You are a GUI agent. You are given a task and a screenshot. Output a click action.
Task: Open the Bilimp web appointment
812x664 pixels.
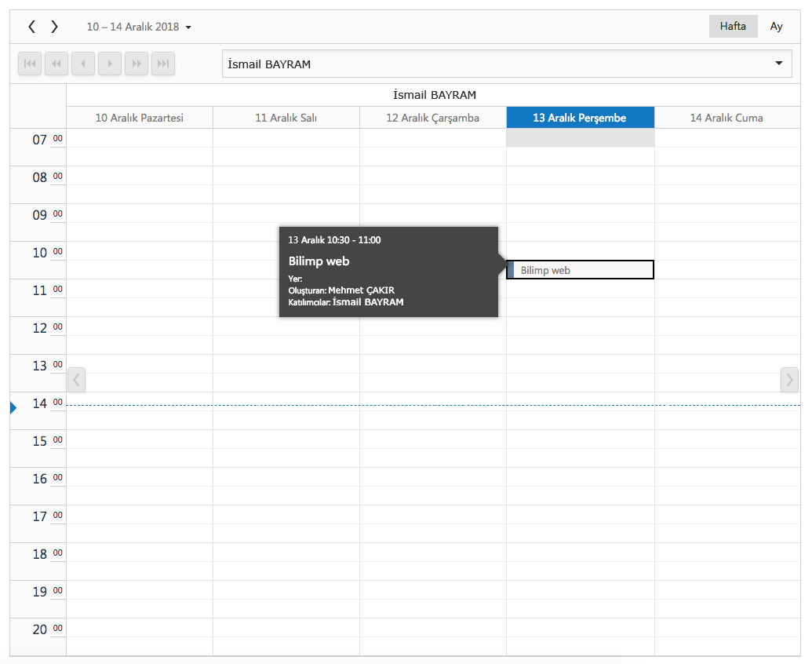click(581, 270)
